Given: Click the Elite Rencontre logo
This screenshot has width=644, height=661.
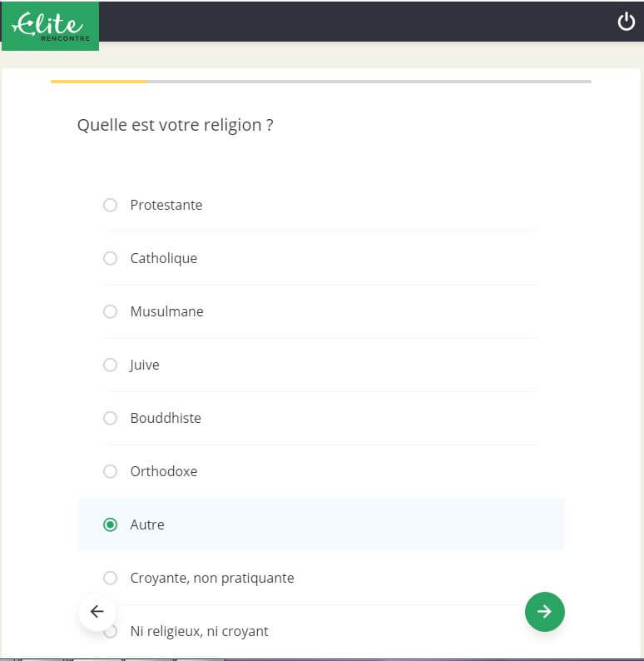Looking at the screenshot, I should point(51,26).
